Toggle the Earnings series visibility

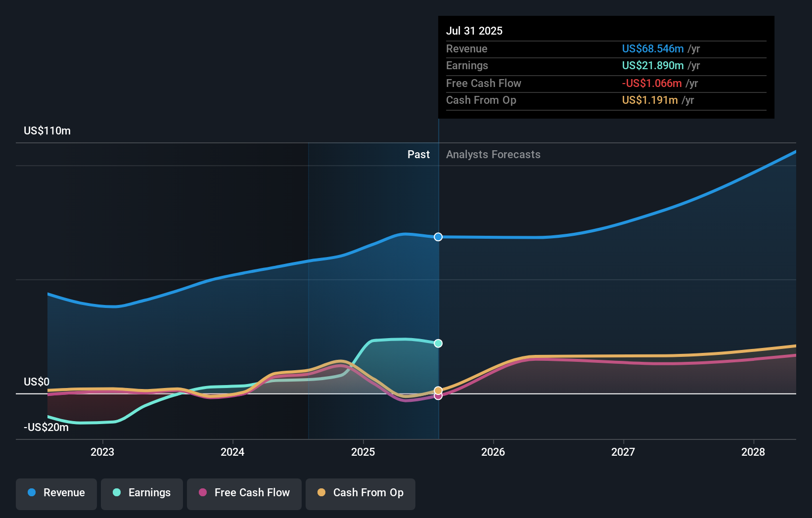(x=142, y=493)
